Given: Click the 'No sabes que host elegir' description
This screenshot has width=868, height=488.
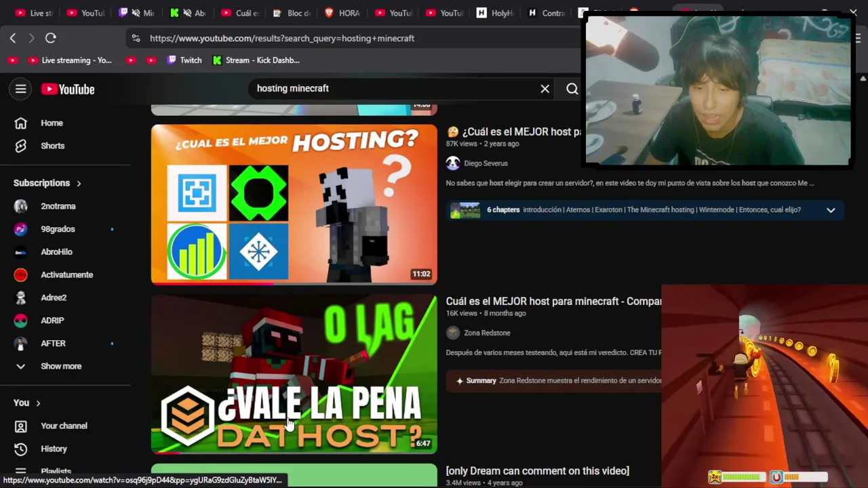Looking at the screenshot, I should click(x=630, y=183).
